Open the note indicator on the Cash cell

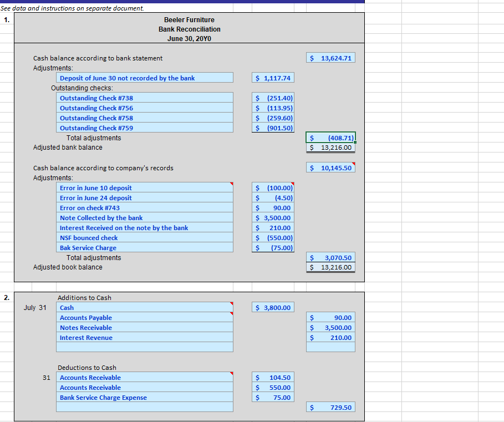tap(231, 304)
